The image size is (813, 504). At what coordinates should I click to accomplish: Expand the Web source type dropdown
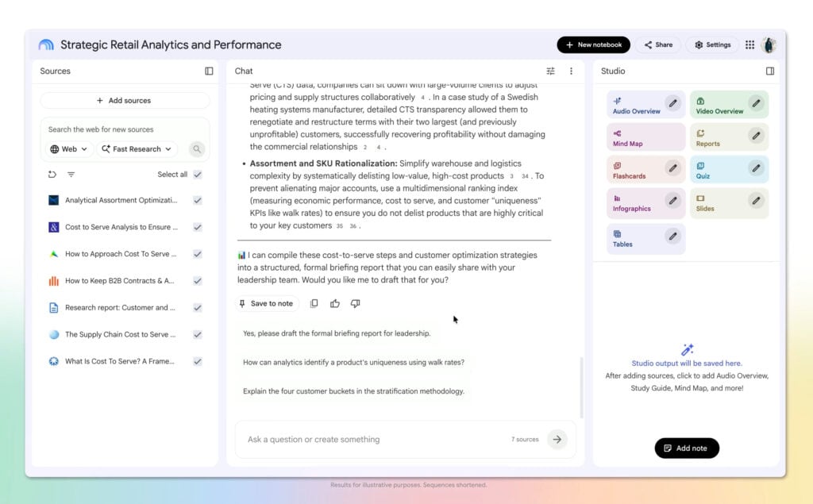(x=69, y=148)
